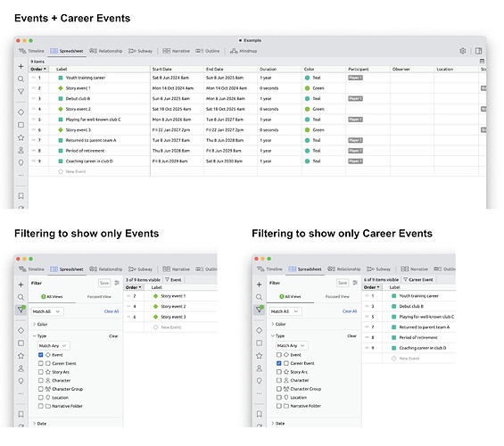Open the search magnifier in the top window's sidebar
This screenshot has height=446, width=504.
tap(21, 79)
